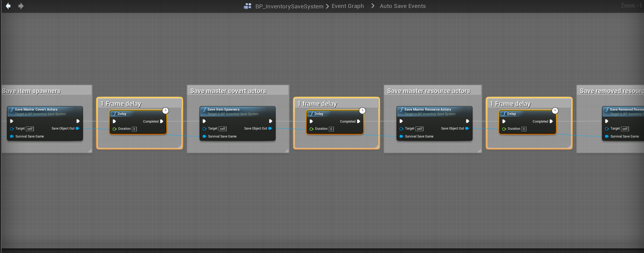Select Auto Save Events breadcrumb
The height and width of the screenshot is (253, 644).
pyautogui.click(x=402, y=6)
